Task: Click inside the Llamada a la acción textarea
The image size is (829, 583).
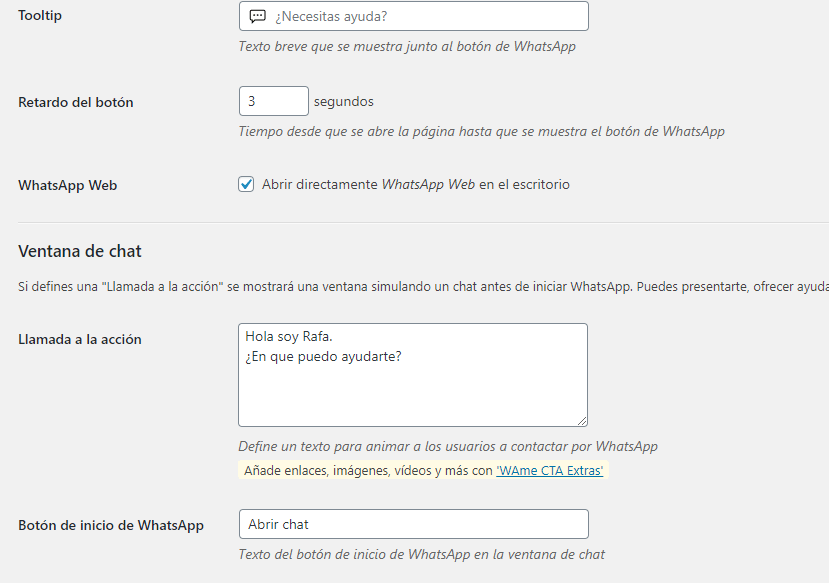Action: (413, 375)
